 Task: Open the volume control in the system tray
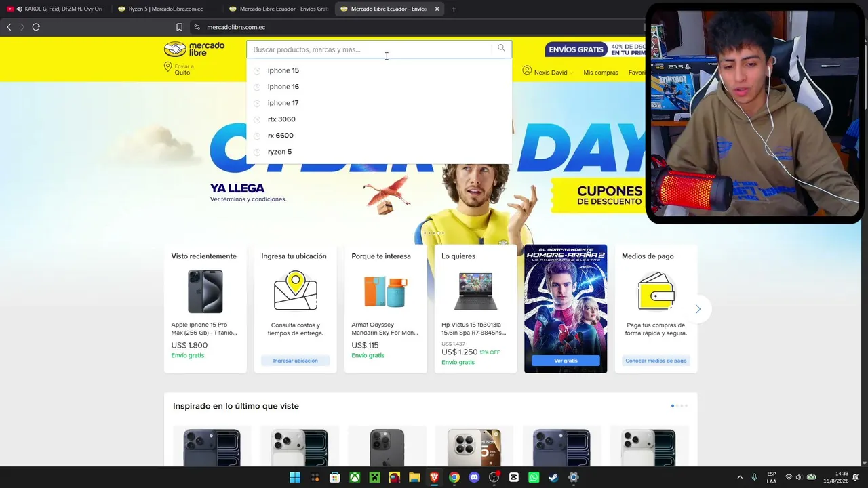(x=799, y=477)
